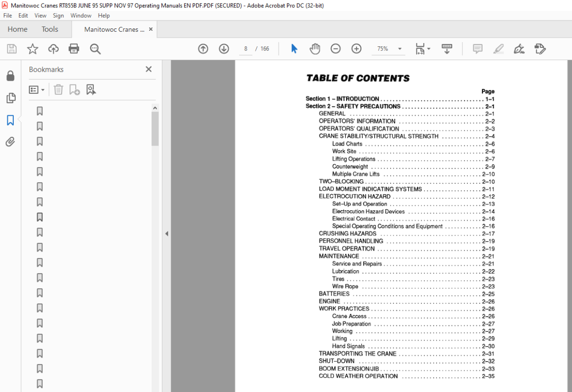This screenshot has height=392, width=572.
Task: Delete selected bookmark trash icon
Action: [58, 90]
